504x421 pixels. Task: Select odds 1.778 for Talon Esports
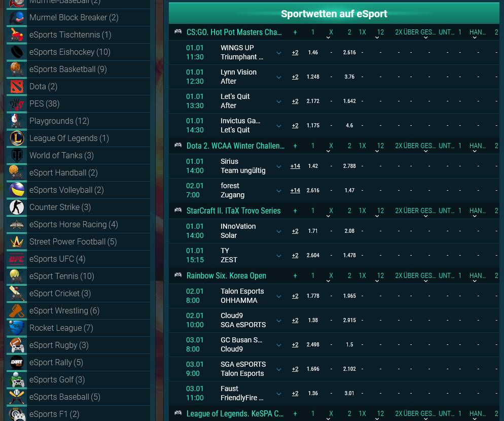coord(313,296)
